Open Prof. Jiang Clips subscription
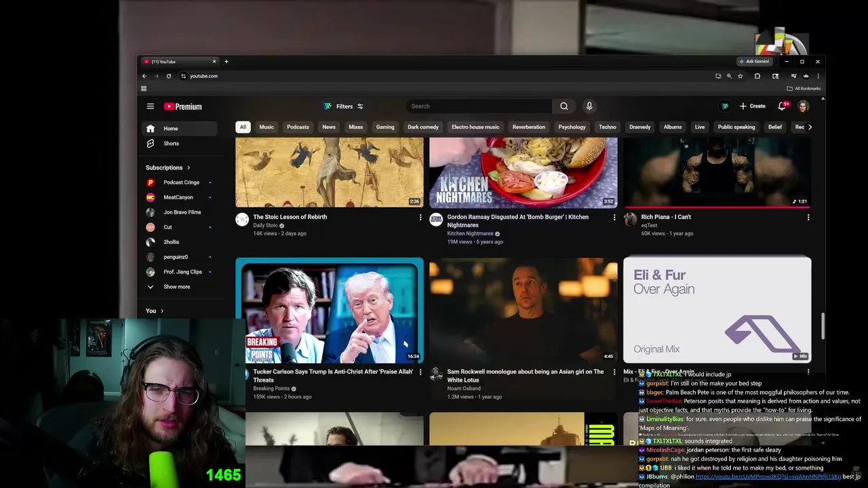868x488 pixels. pos(180,272)
